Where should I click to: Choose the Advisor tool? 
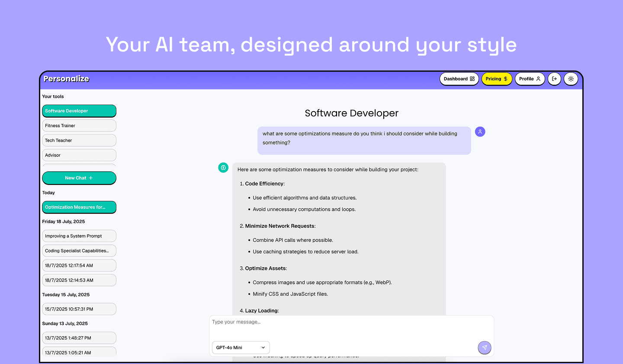pos(79,155)
